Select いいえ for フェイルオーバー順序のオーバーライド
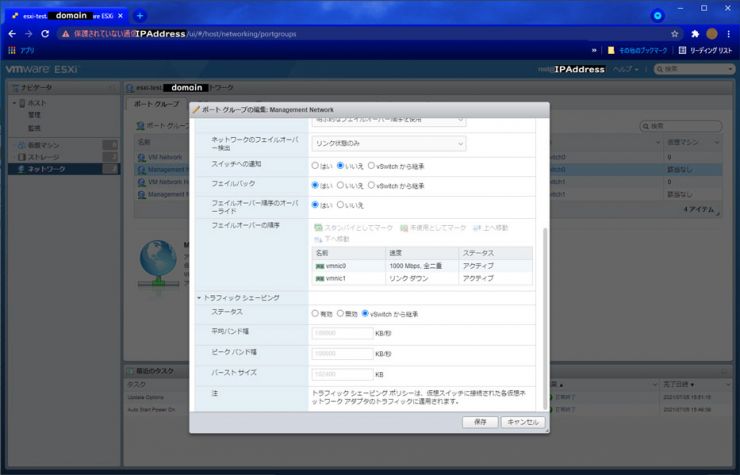The width and height of the screenshot is (740, 475). click(340, 205)
